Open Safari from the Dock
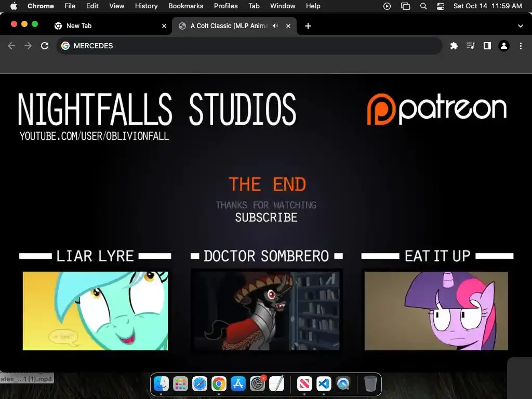 (200, 384)
